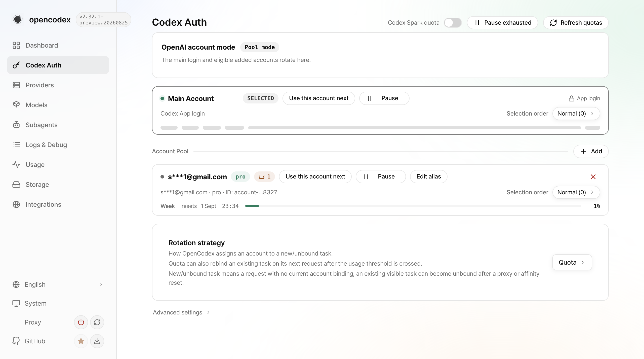644x359 pixels.
Task: Click the opencodex logo icon
Action: coord(18,19)
